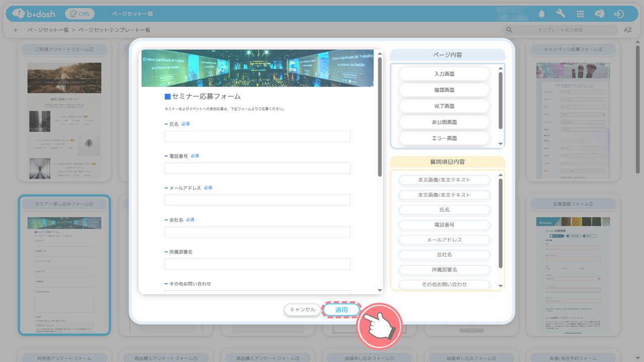Click the 来場/来店予約フォーム template title
The image size is (644, 362).
(x=573, y=358)
